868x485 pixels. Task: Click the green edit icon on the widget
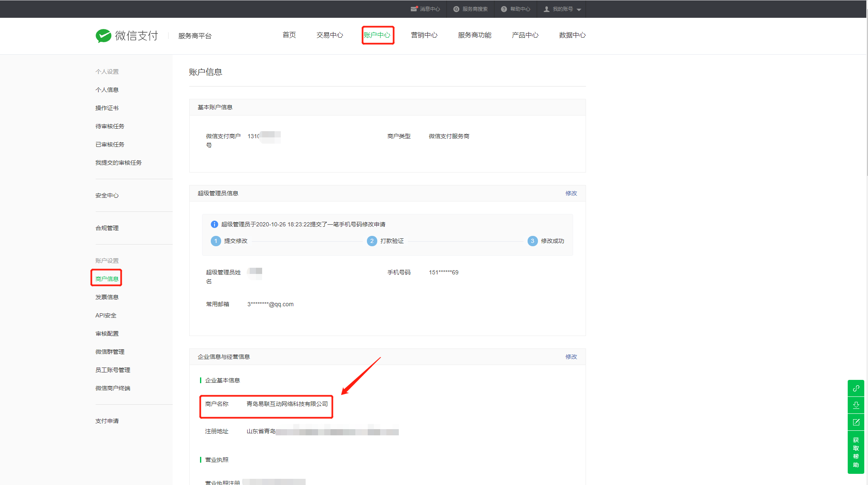856,422
